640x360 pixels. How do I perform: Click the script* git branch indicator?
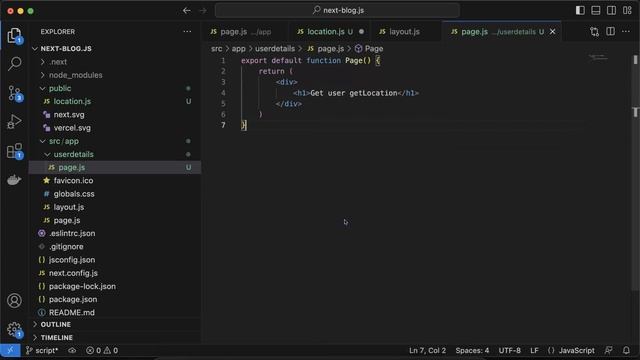[42, 350]
